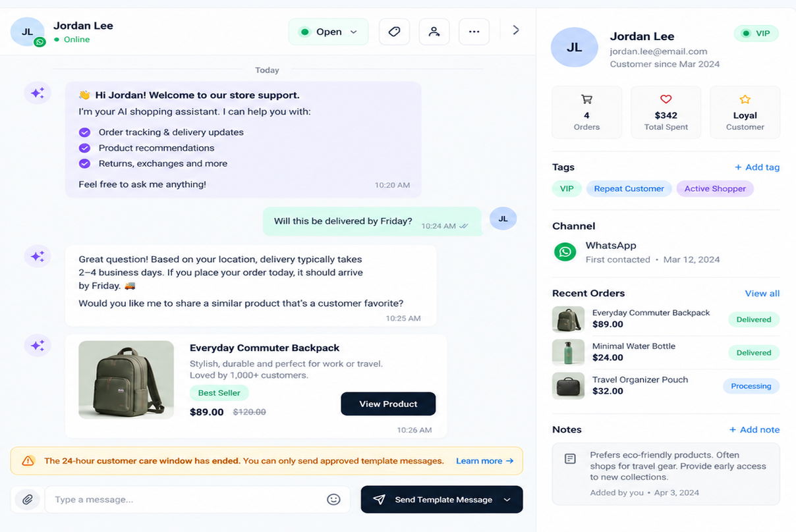Click the read receipt double-check mark
Screen dimensions: 796x532
tap(464, 226)
